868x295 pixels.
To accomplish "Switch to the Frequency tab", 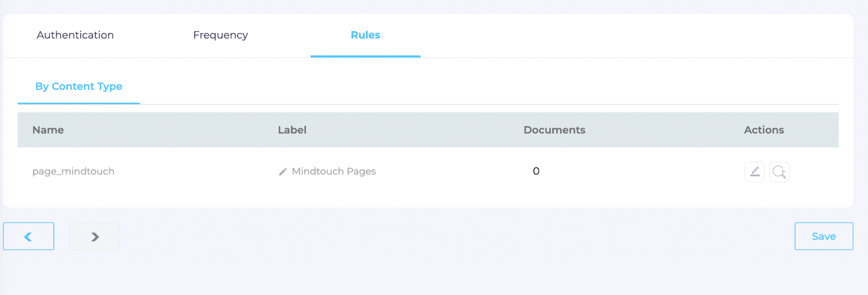I will pos(220,35).
